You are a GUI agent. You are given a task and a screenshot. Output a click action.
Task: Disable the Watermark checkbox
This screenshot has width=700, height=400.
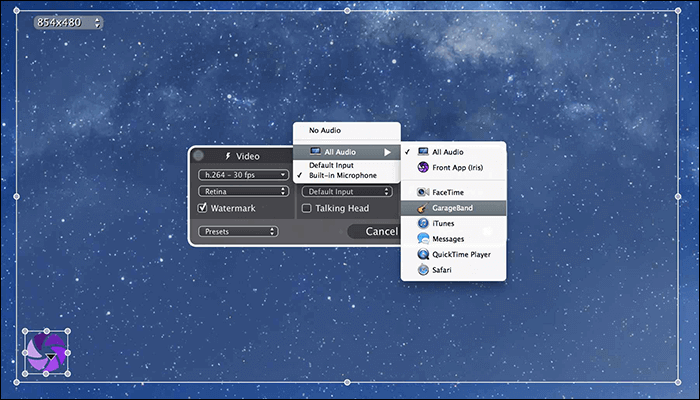point(202,208)
